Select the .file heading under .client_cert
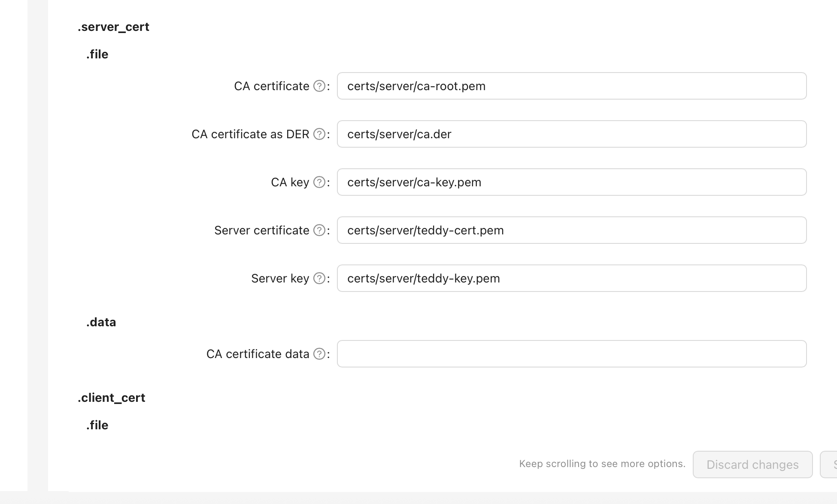Viewport: 837px width, 504px height. point(97,425)
